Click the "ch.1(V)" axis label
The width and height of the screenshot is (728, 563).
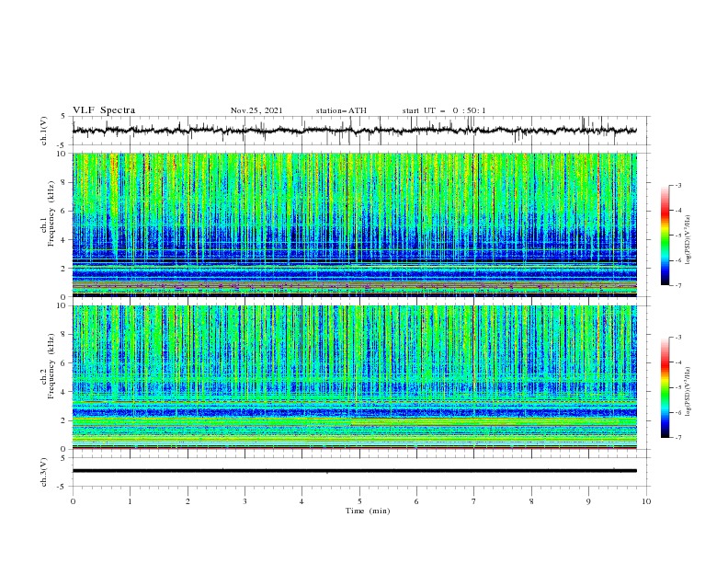tap(44, 131)
